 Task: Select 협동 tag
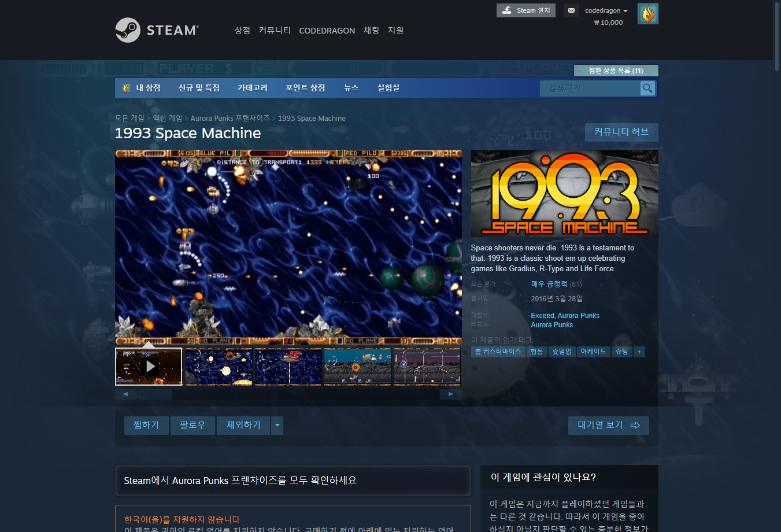536,352
